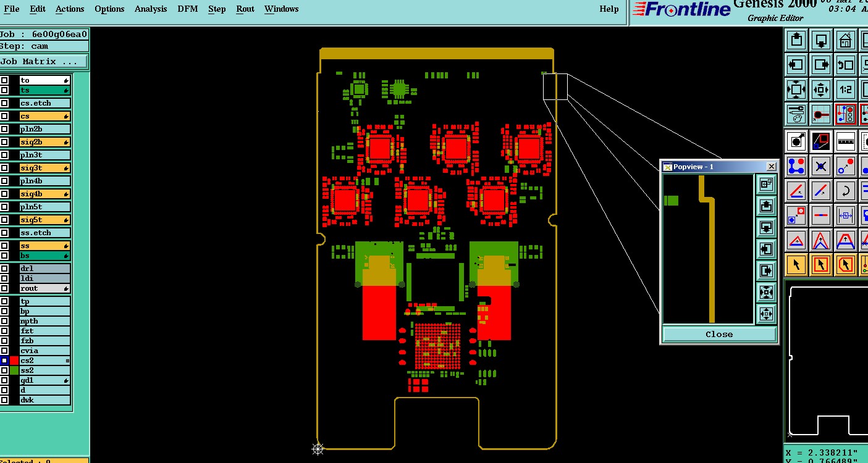Click the pan down icon in main toolbar
Image resolution: width=868 pixels, height=463 pixels.
pyautogui.click(x=821, y=40)
